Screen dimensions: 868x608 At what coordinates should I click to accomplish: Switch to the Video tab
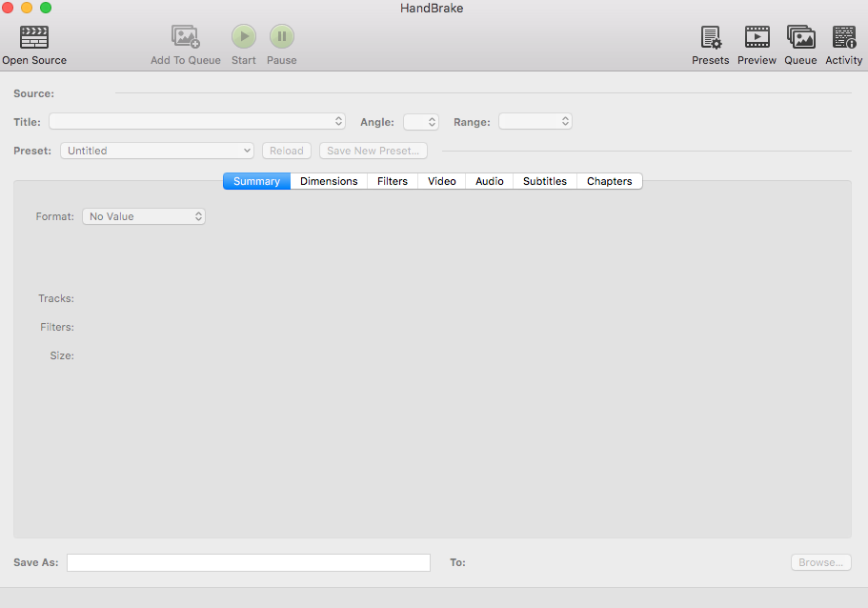coord(442,181)
